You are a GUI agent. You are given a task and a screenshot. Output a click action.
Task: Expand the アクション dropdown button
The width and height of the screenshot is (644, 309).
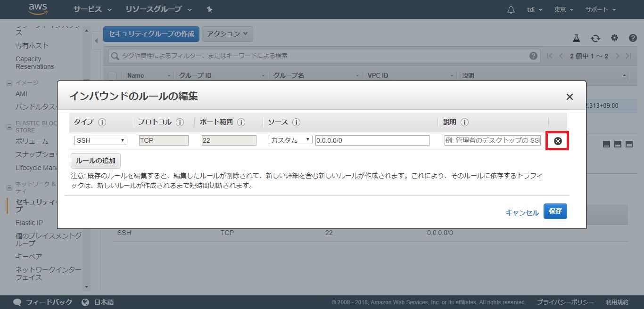(x=227, y=34)
